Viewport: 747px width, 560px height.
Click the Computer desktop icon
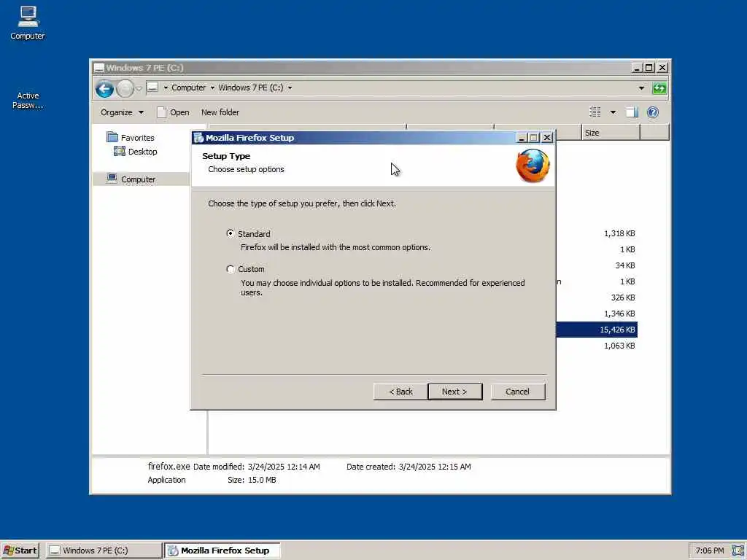(28, 23)
